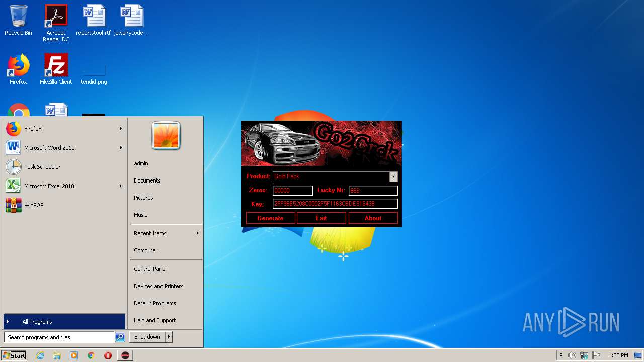Screen dimensions: 644x362
Task: Click the Shut down button
Action: 147,337
